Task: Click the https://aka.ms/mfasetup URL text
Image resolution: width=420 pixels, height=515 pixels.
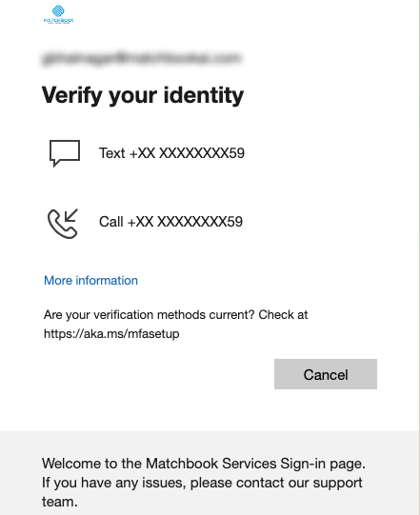Action: click(111, 334)
